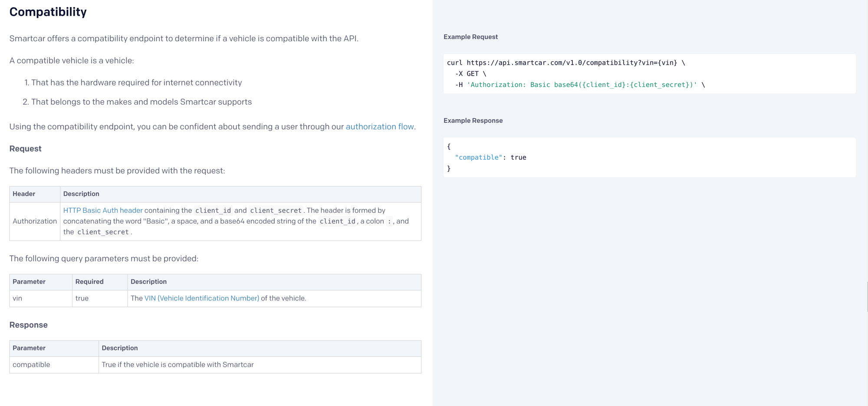Follow the HTTP Basic Auth header link
The width and height of the screenshot is (868, 406).
[103, 211]
